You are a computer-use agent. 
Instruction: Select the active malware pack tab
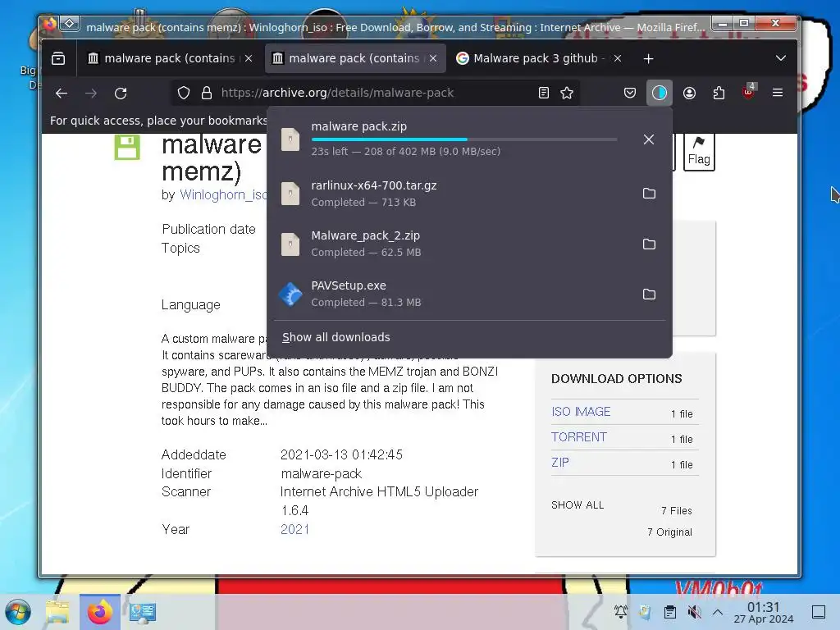pos(354,58)
